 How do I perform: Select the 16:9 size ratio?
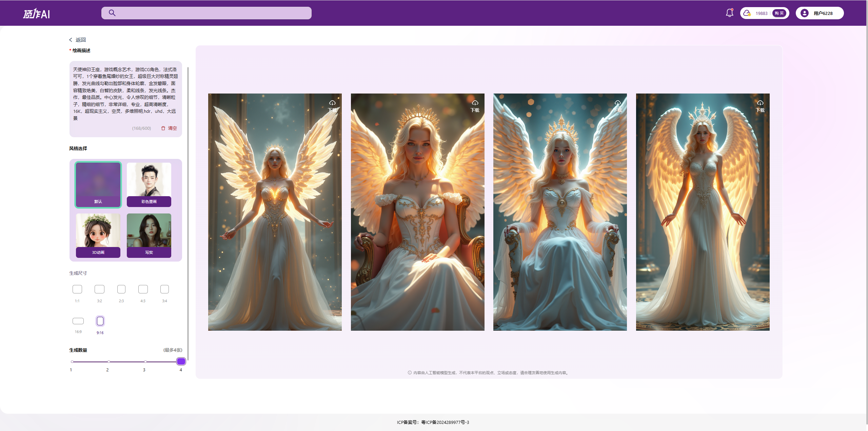pos(78,321)
